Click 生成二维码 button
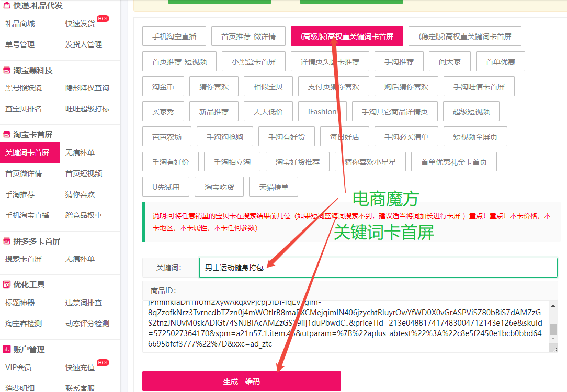This screenshot has width=567, height=392. click(x=242, y=381)
